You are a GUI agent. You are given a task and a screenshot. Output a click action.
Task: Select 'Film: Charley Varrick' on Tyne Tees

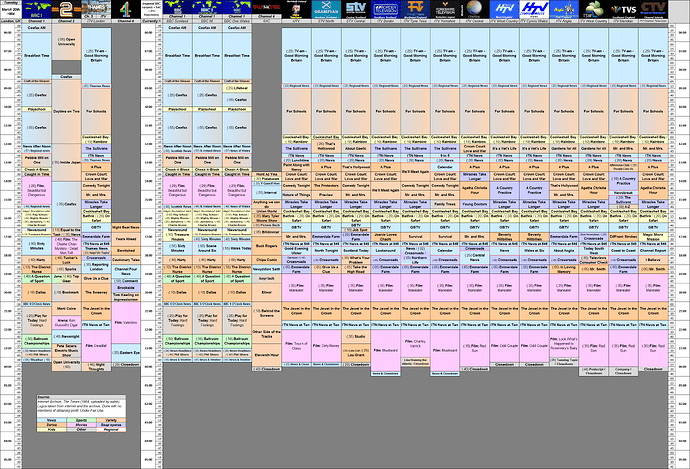coord(415,343)
